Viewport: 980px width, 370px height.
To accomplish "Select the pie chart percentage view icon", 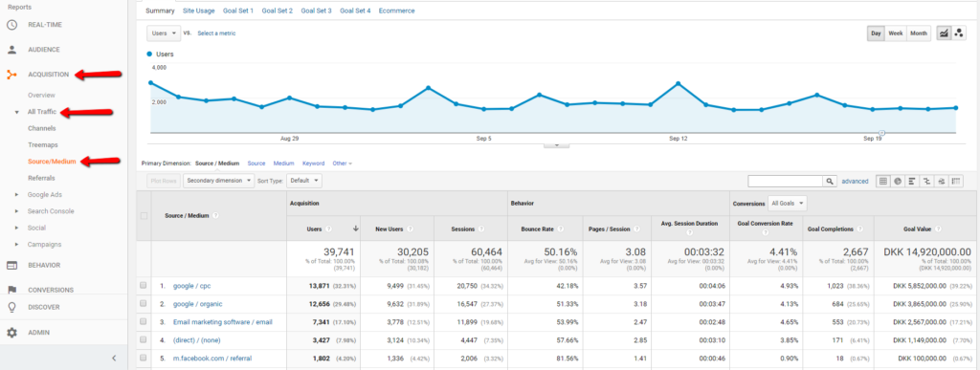I will [898, 181].
